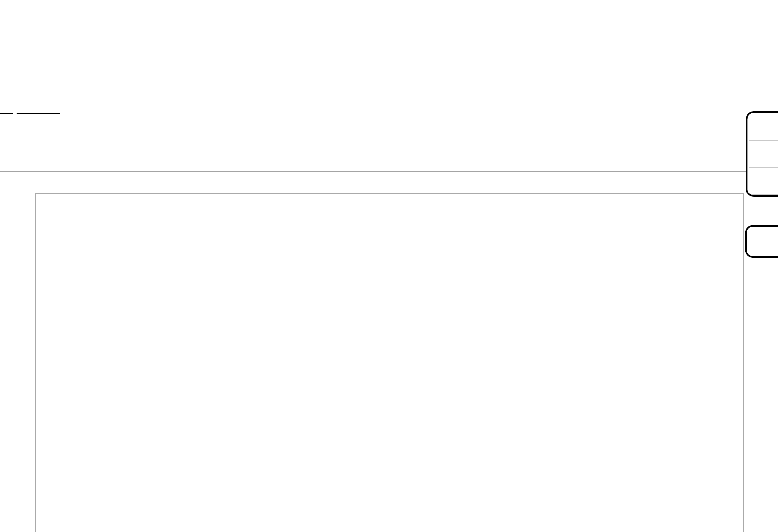Select bottom section of right-edge rounded panel
This screenshot has height=532, width=778.
point(763,181)
